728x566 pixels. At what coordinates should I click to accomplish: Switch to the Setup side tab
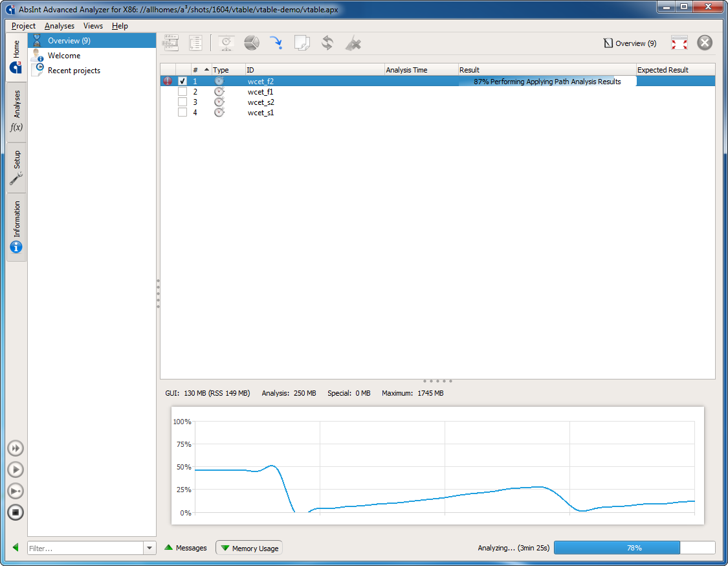tap(16, 167)
